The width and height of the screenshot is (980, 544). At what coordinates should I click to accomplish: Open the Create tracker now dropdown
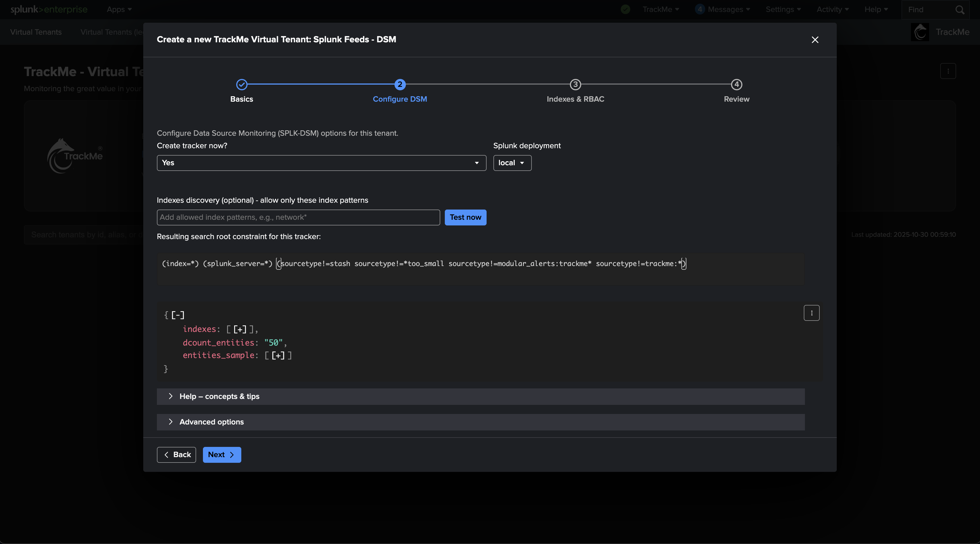[x=321, y=163]
